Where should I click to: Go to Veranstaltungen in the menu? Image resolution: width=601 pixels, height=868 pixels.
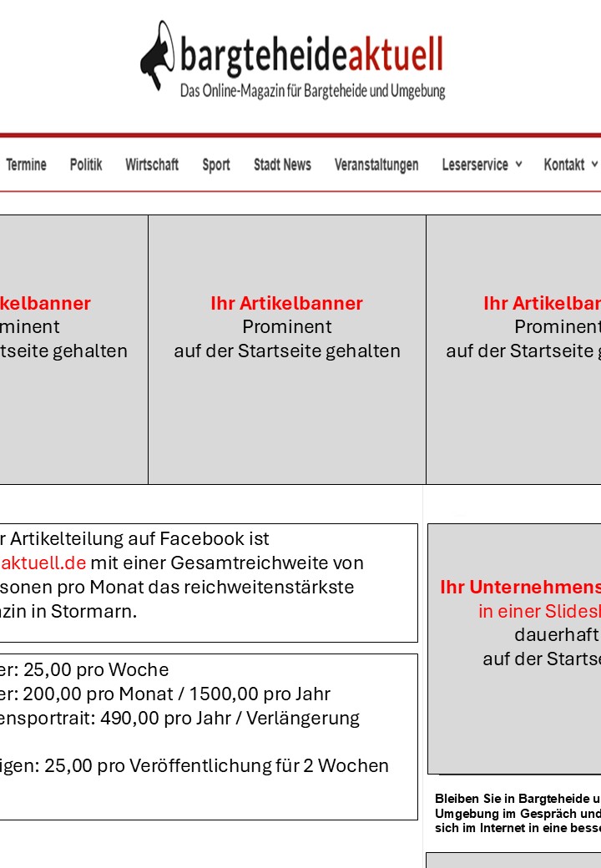click(x=376, y=164)
